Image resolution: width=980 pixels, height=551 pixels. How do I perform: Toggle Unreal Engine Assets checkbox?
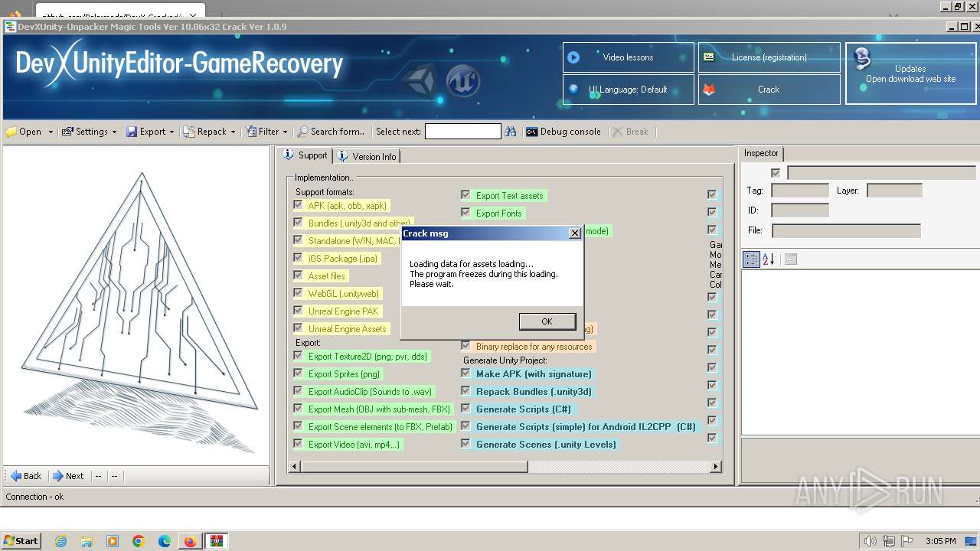(x=298, y=328)
